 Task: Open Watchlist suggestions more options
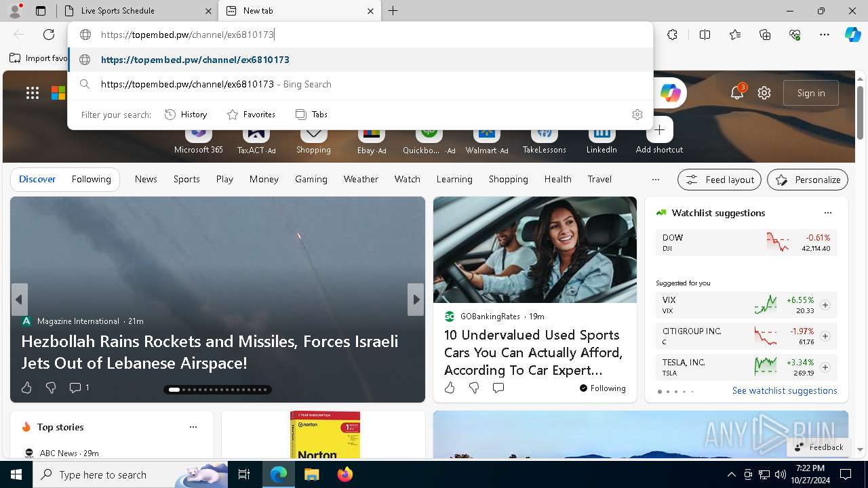click(x=828, y=213)
